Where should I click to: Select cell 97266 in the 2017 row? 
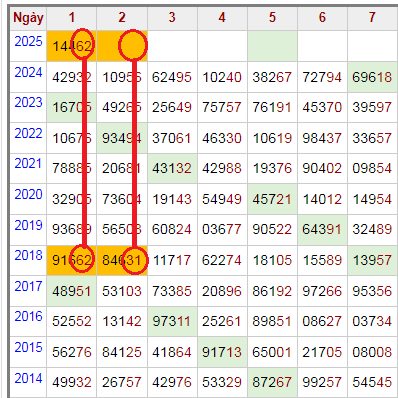[322, 291]
